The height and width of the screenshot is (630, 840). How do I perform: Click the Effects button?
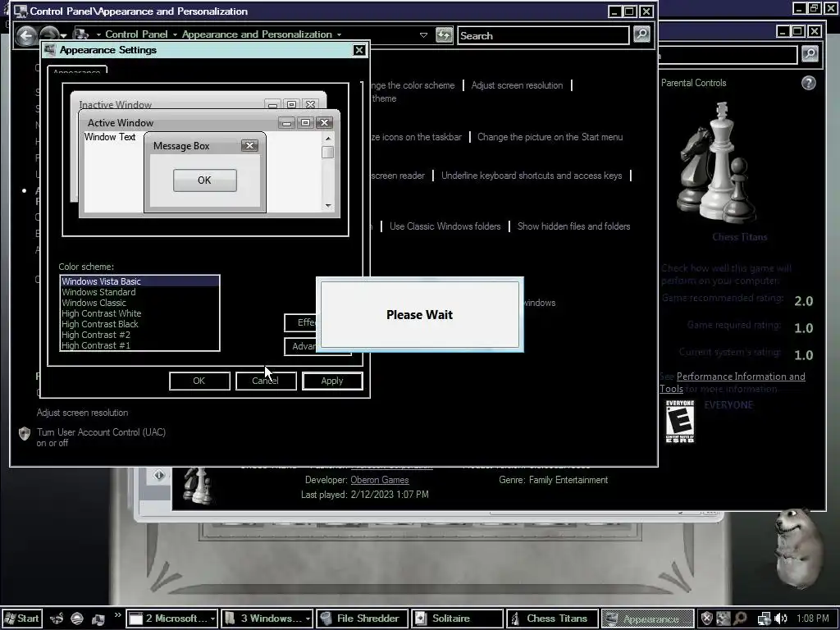(300, 322)
